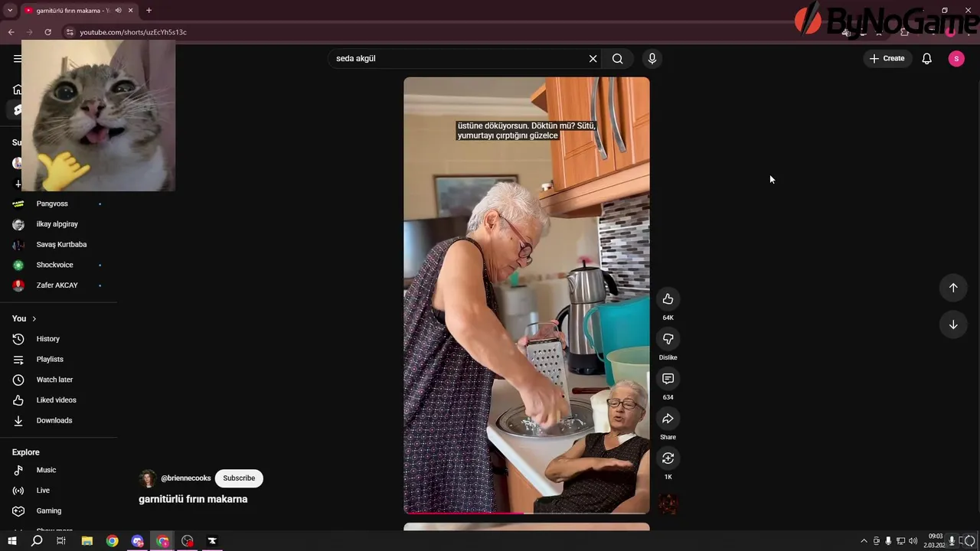Click the system tray volume icon
This screenshot has width=980, height=551.
tap(913, 541)
